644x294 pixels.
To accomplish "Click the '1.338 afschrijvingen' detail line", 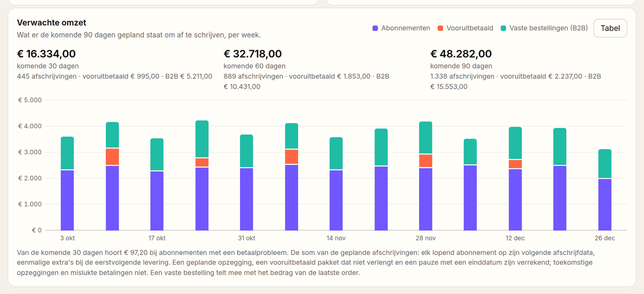I will pyautogui.click(x=516, y=81).
